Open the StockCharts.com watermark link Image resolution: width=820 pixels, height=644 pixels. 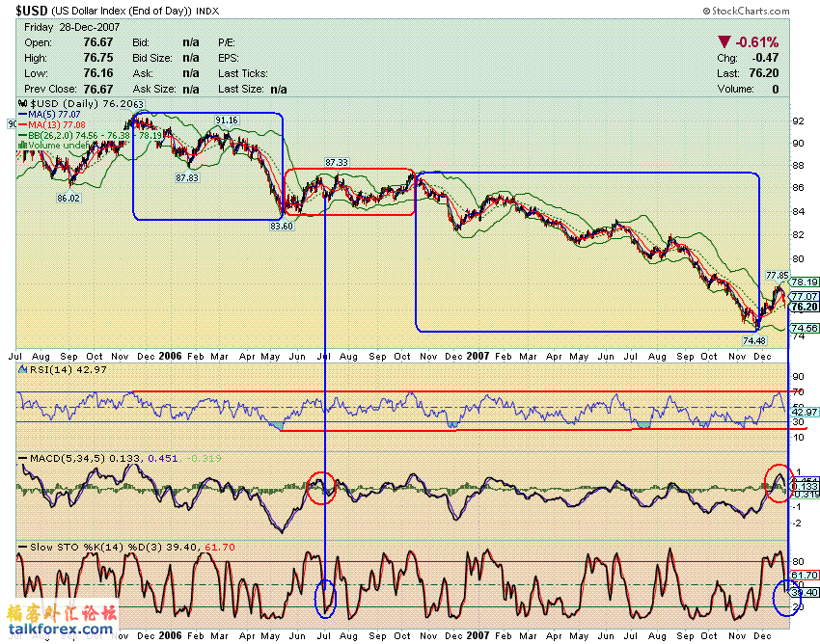747,11
